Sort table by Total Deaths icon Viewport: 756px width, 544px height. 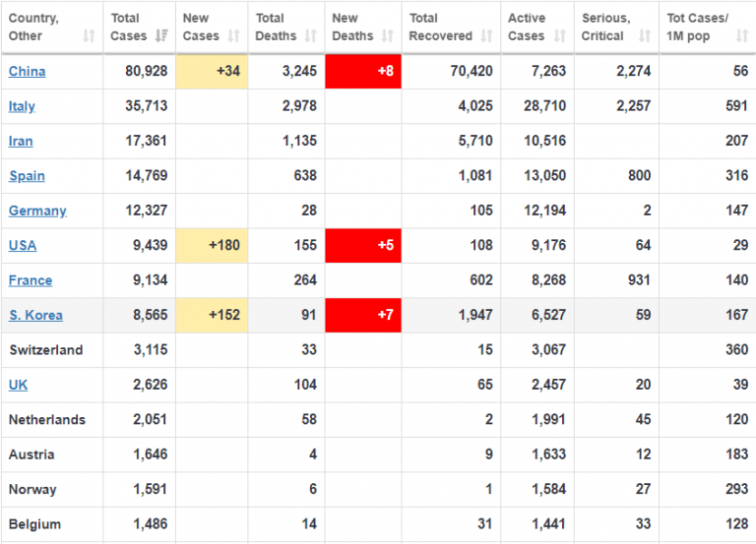311,36
